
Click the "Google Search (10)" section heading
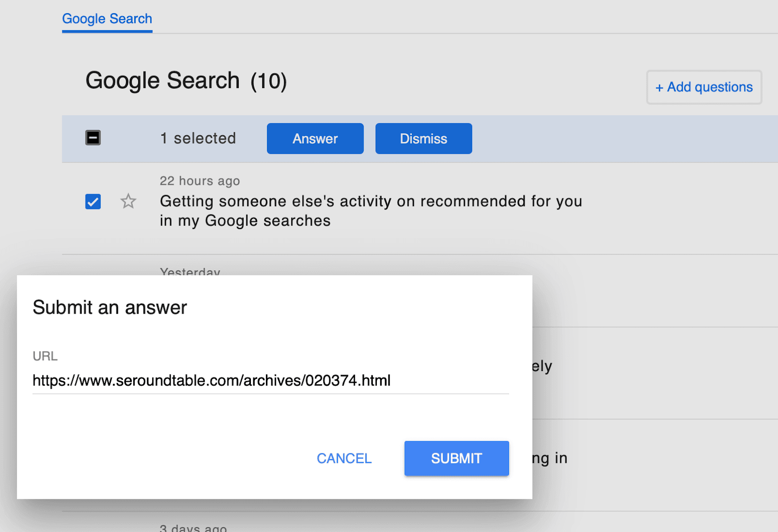click(x=186, y=81)
